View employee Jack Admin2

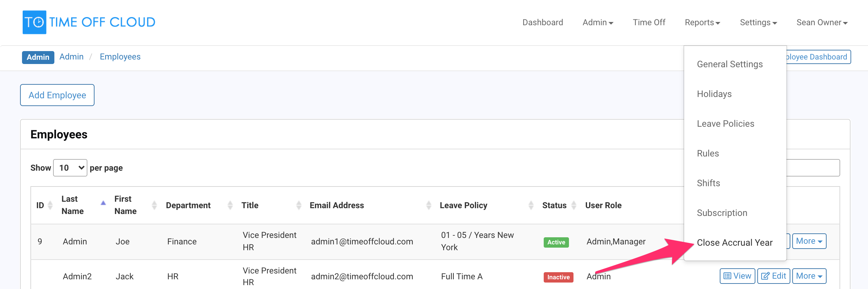737,276
